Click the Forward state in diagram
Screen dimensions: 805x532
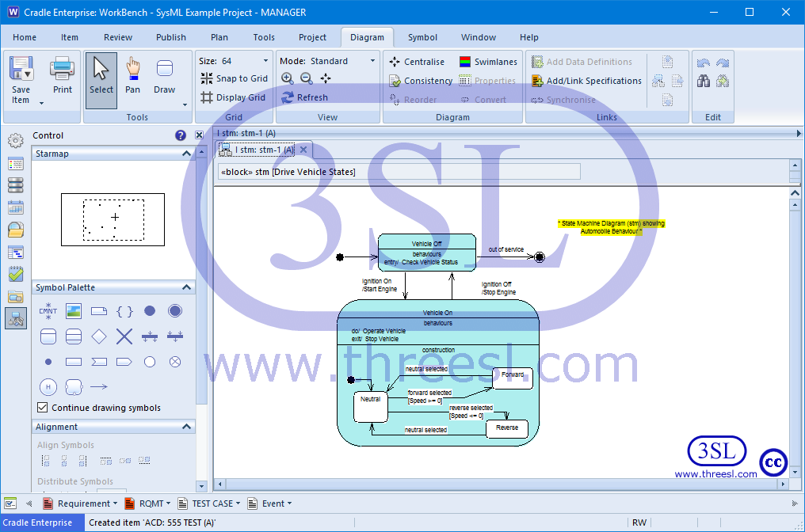[x=513, y=378]
